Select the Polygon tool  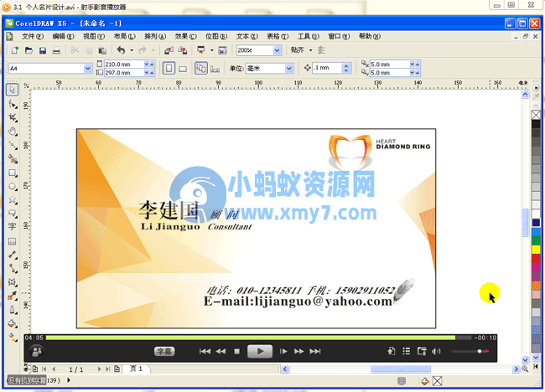[13, 200]
